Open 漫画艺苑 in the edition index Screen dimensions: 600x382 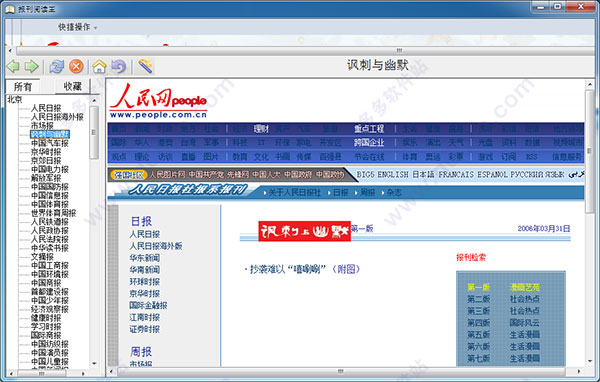(524, 287)
